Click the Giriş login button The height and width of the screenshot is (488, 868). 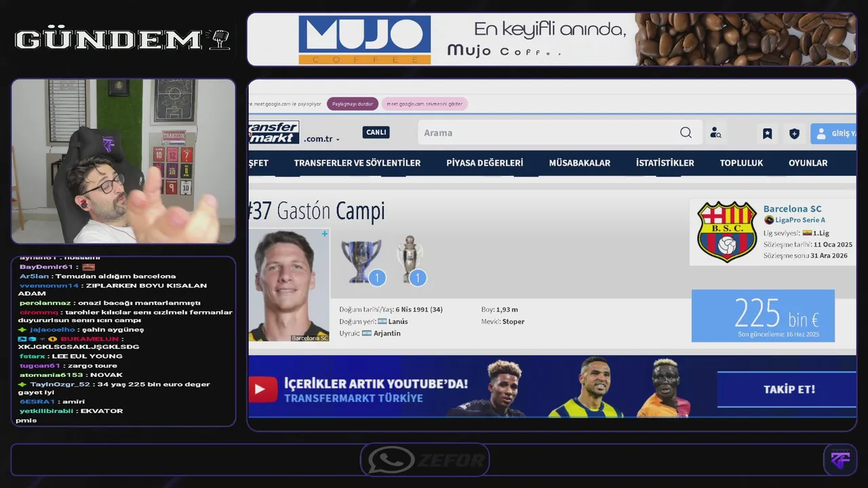click(x=833, y=134)
